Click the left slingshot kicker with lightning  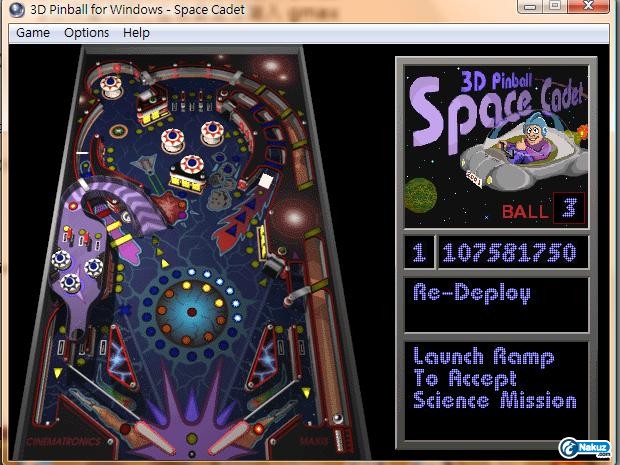pyautogui.click(x=122, y=357)
